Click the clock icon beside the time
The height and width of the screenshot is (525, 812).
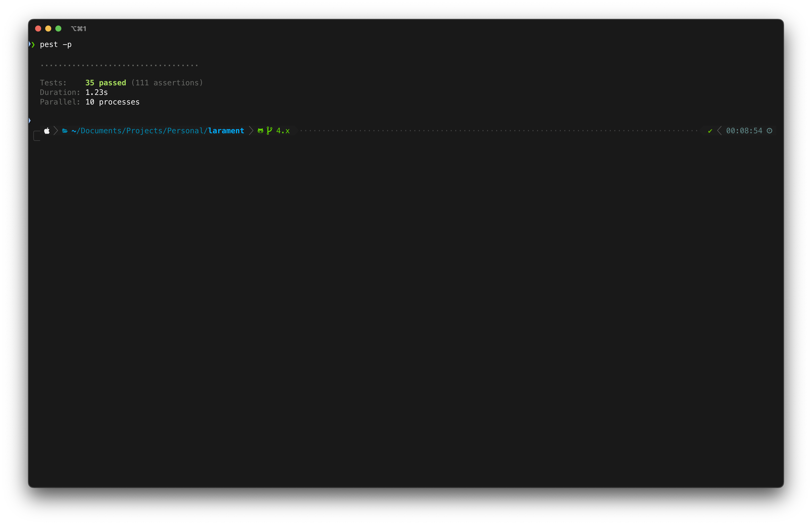(x=769, y=131)
